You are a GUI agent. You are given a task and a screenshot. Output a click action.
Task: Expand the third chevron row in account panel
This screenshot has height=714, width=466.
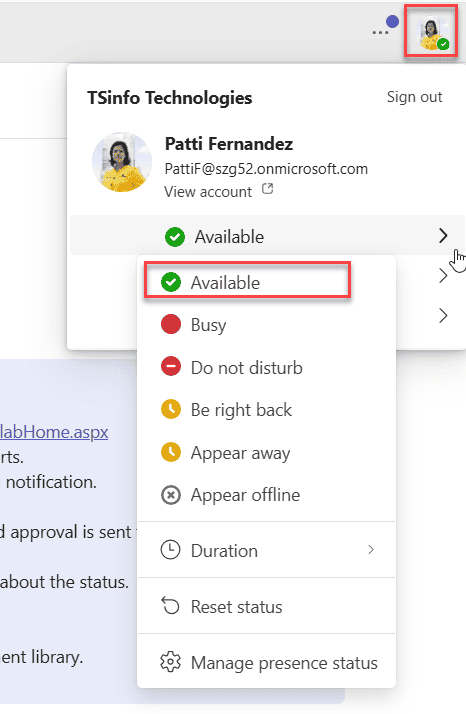[x=443, y=316]
